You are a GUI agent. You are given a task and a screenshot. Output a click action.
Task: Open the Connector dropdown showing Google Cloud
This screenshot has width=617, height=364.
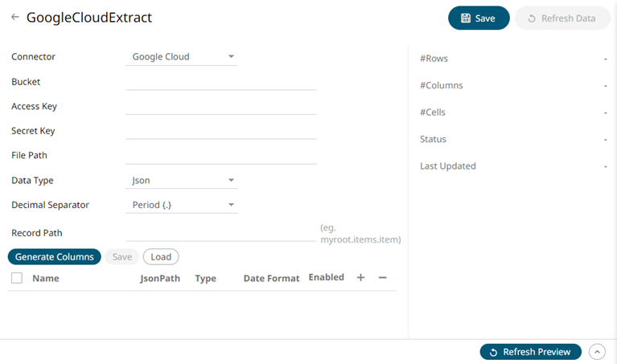click(x=182, y=57)
